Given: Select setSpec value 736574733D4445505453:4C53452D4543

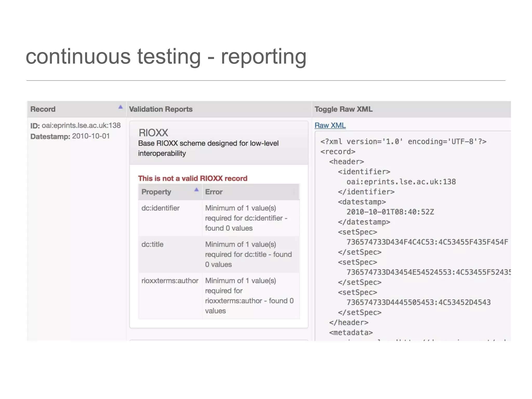Looking at the screenshot, I should coord(418,302).
